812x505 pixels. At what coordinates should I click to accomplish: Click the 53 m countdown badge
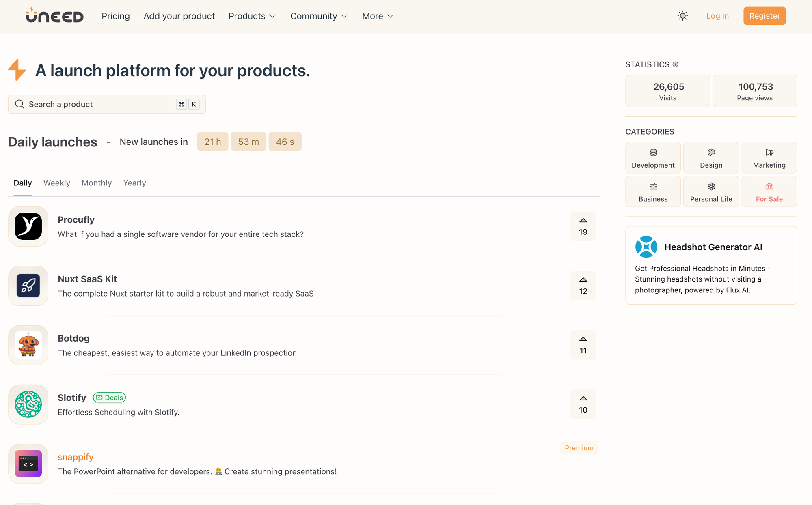248,142
